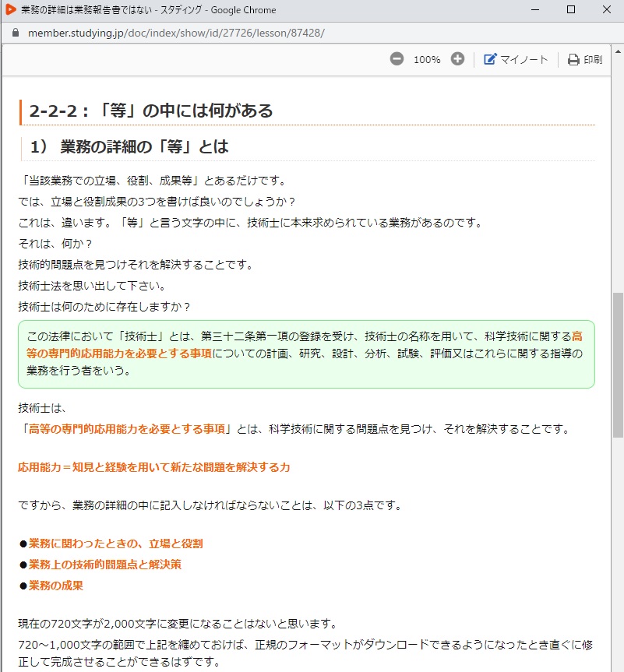Image resolution: width=624 pixels, height=672 pixels.
Task: Minimize the Chrome window
Action: pyautogui.click(x=534, y=9)
